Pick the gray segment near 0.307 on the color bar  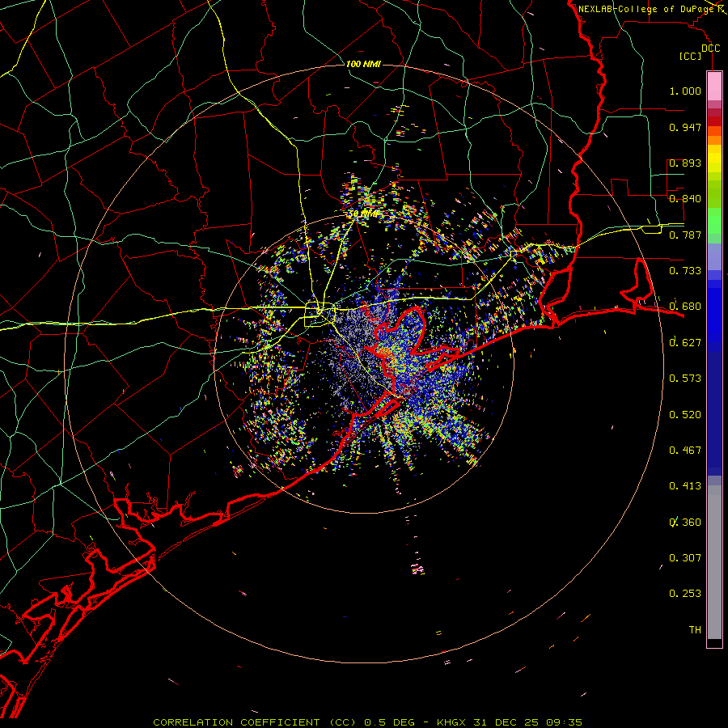click(x=714, y=562)
